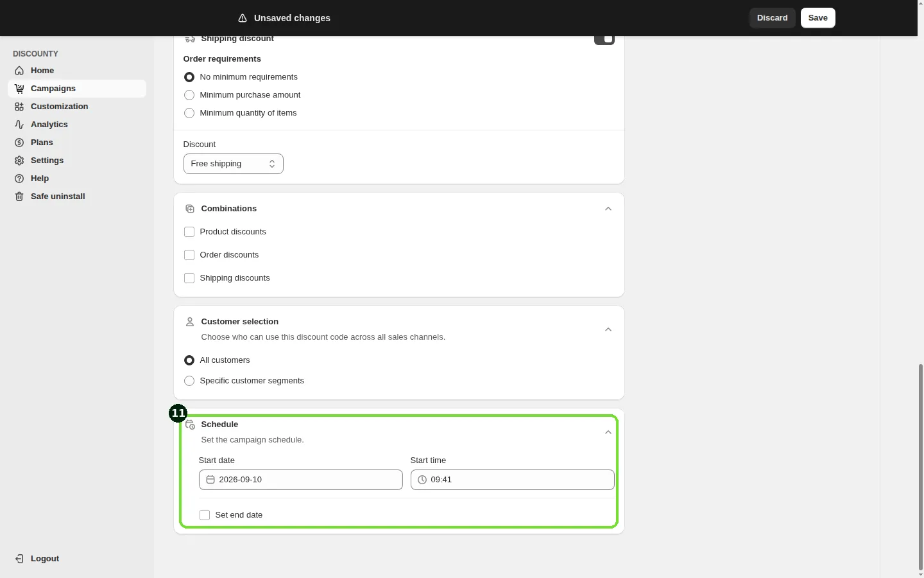Open the Free shipping discount dropdown

coord(234,164)
